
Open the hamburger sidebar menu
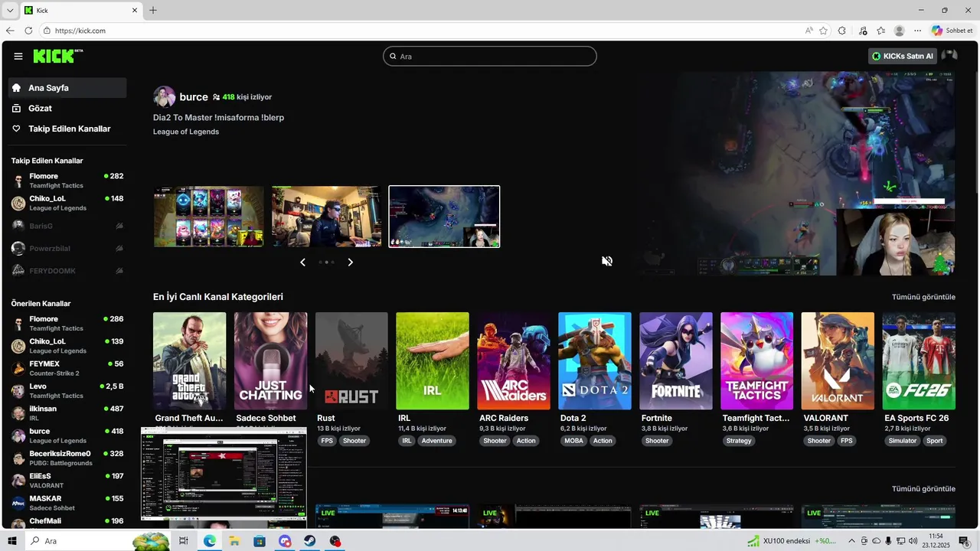[18, 56]
